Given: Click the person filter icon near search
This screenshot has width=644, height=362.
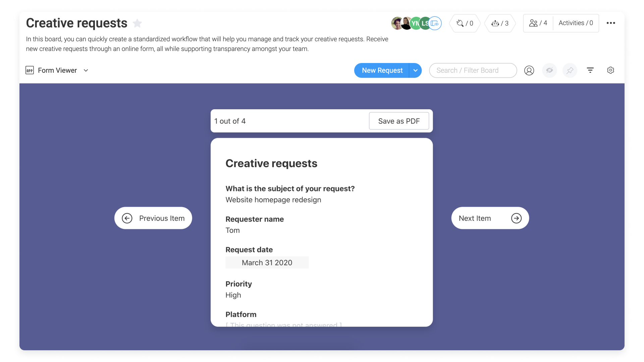Looking at the screenshot, I should (x=529, y=70).
